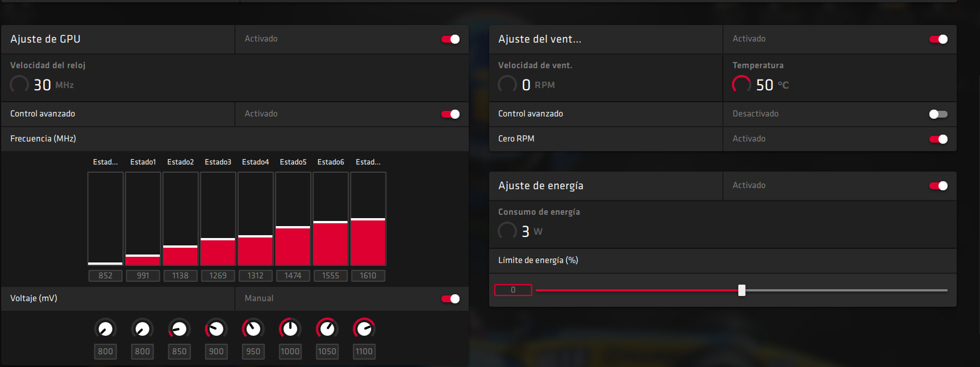This screenshot has width=980, height=367.
Task: Toggle Ajuste de energía switch
Action: click(938, 186)
